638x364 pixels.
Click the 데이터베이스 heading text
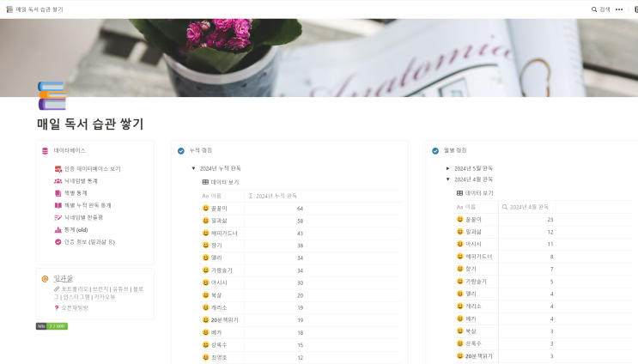(70, 150)
